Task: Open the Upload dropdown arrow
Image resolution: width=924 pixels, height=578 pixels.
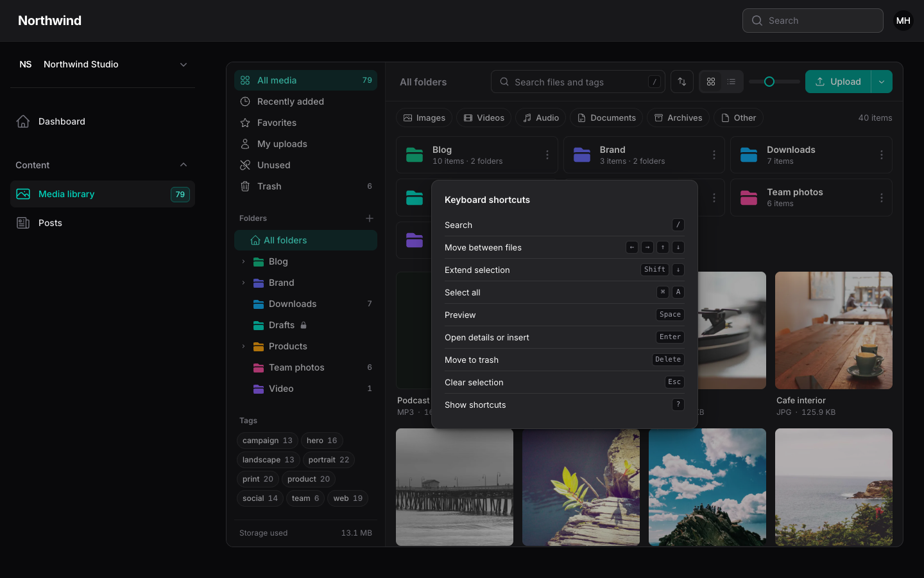Action: pos(882,82)
